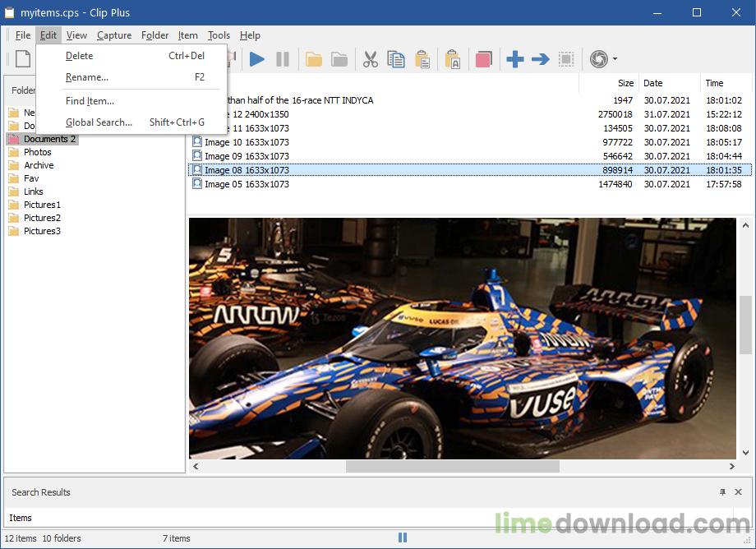This screenshot has width=756, height=549.
Task: Click the Documents 2 pink folder icon
Action: (x=14, y=139)
